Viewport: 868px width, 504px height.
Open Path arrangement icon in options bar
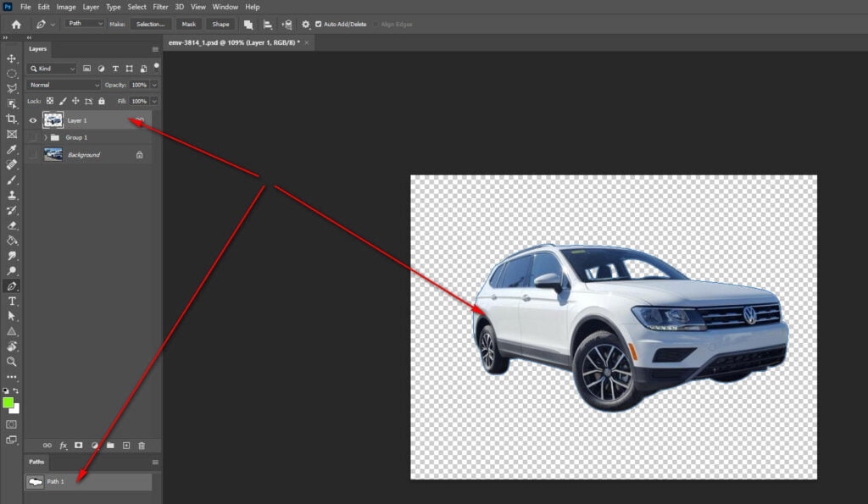287,25
